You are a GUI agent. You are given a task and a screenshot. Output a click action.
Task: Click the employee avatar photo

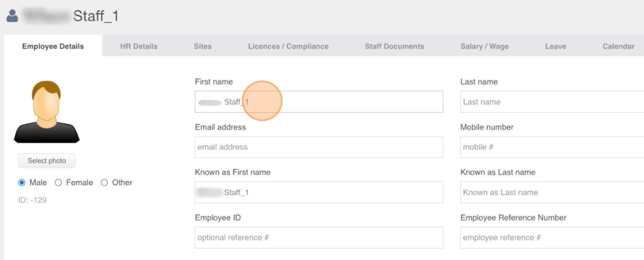[x=47, y=111]
